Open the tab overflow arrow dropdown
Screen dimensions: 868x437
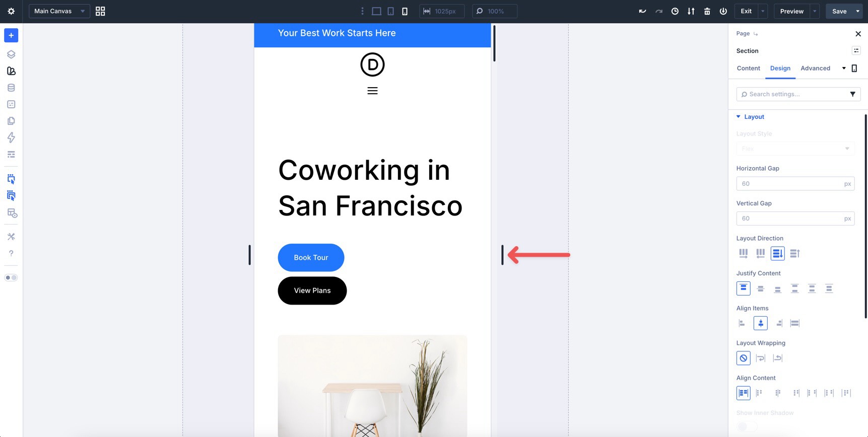[x=844, y=68]
